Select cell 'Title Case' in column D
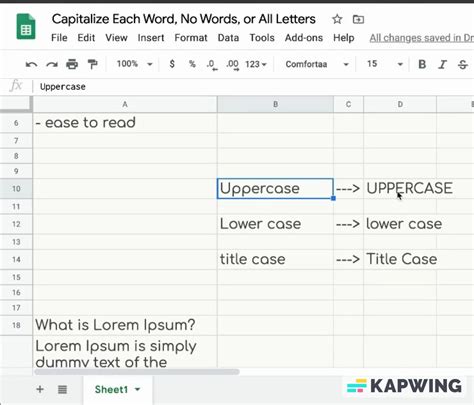 click(x=400, y=259)
